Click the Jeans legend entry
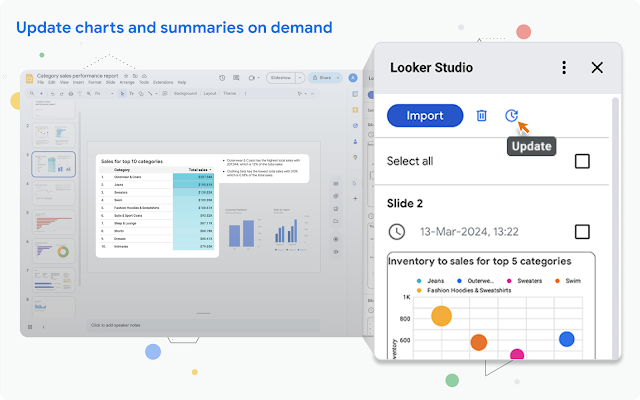640x400 pixels. coord(431,281)
